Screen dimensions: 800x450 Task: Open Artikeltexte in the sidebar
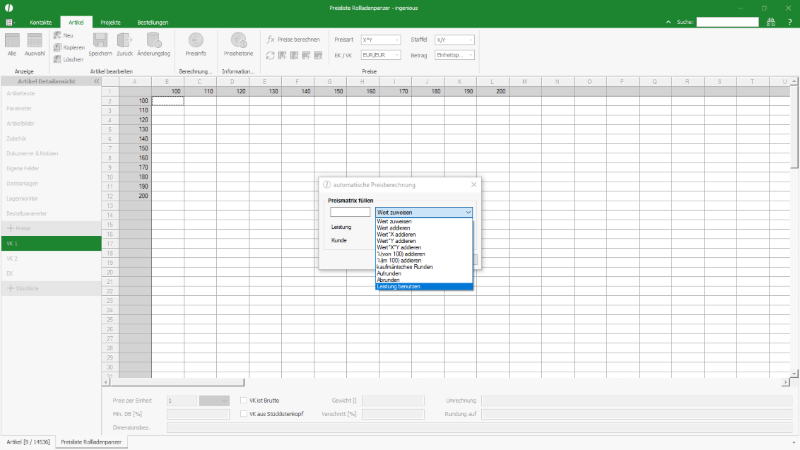click(x=51, y=93)
